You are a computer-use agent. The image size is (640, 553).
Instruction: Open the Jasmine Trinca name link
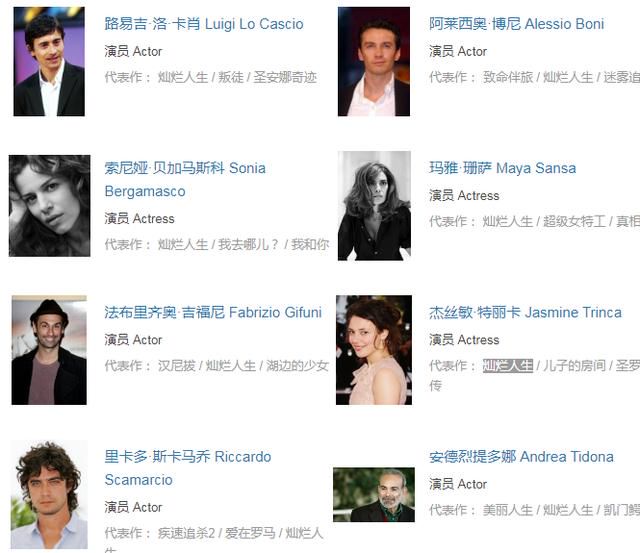[x=525, y=313]
